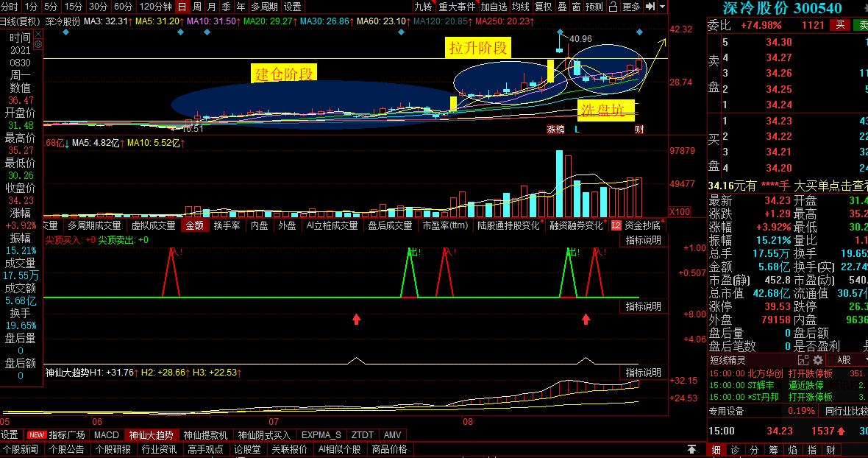
Task: Click the 涨榜 marker under the chart
Action: coord(555,129)
